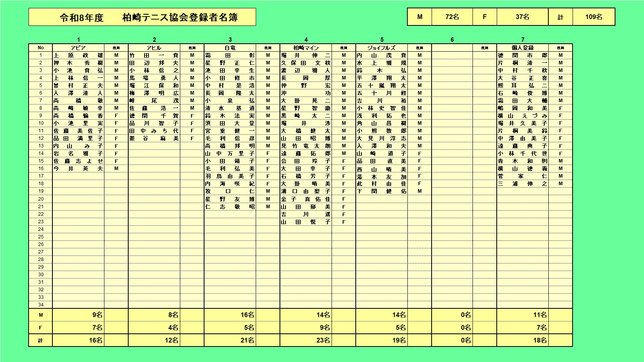Select the name cell 金子真佑佳
The height and width of the screenshot is (362, 644).
(306, 199)
